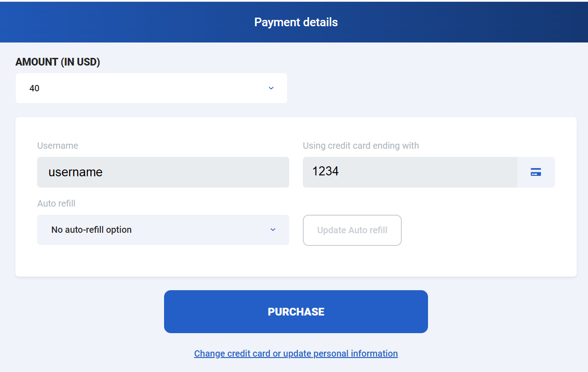Click the No auto-refill option text
Screen dimensions: 588x372
[x=91, y=230]
